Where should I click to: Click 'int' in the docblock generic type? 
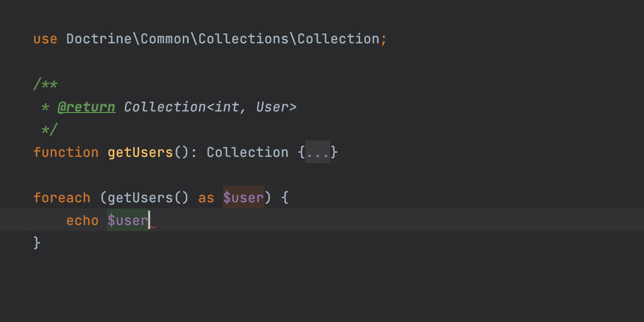click(227, 107)
